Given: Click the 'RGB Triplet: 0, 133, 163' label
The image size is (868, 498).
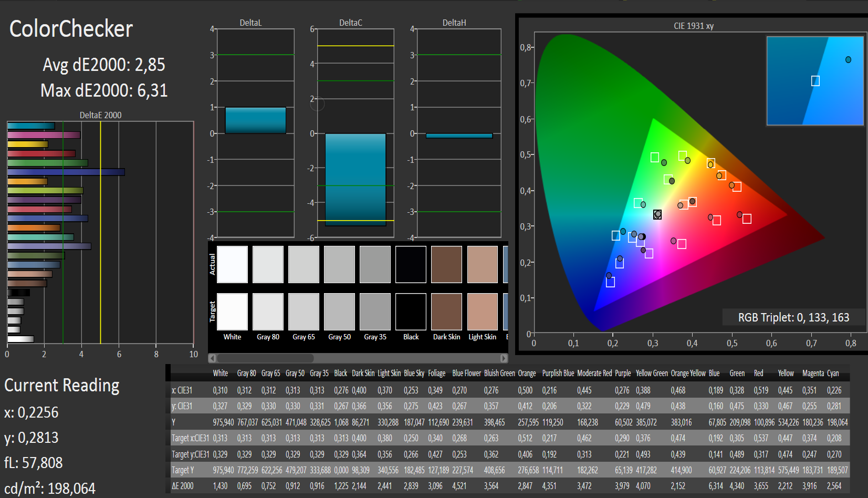Looking at the screenshot, I should (793, 317).
